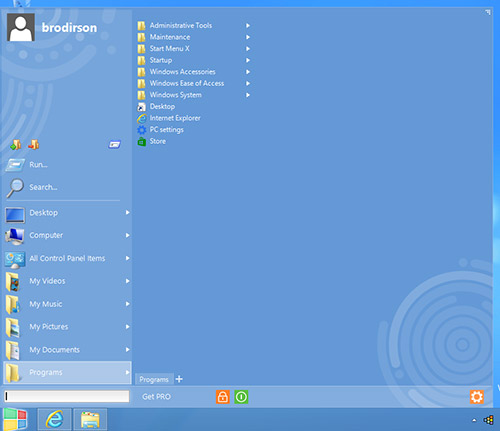This screenshot has height=431, width=500.
Task: Expand the My Pictures submenu arrow
Action: coord(127,327)
